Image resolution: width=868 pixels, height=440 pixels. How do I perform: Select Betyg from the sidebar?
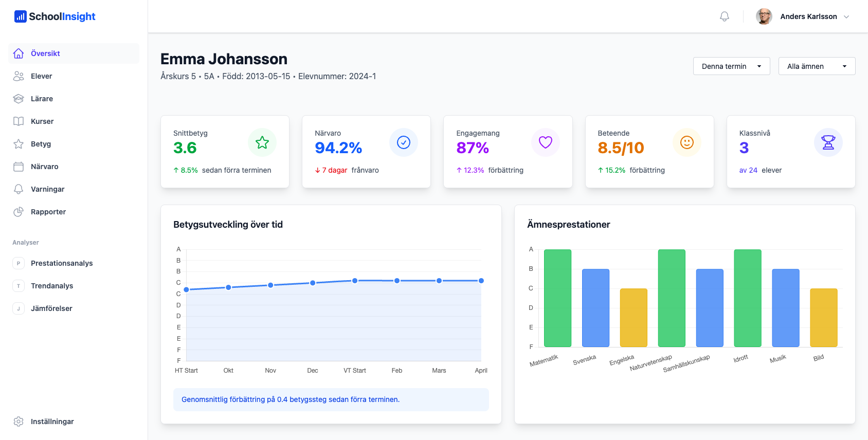[41, 144]
